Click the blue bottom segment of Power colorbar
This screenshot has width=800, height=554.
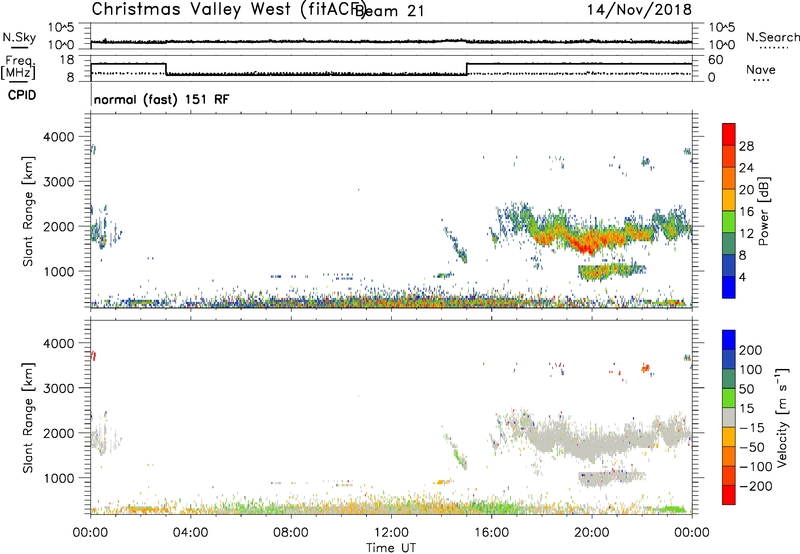click(x=729, y=287)
